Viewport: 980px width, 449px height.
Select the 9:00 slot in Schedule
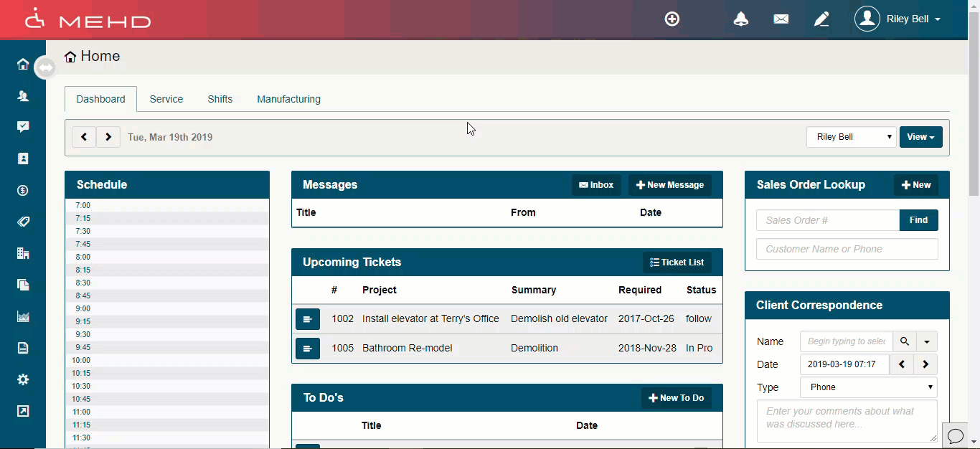click(167, 308)
